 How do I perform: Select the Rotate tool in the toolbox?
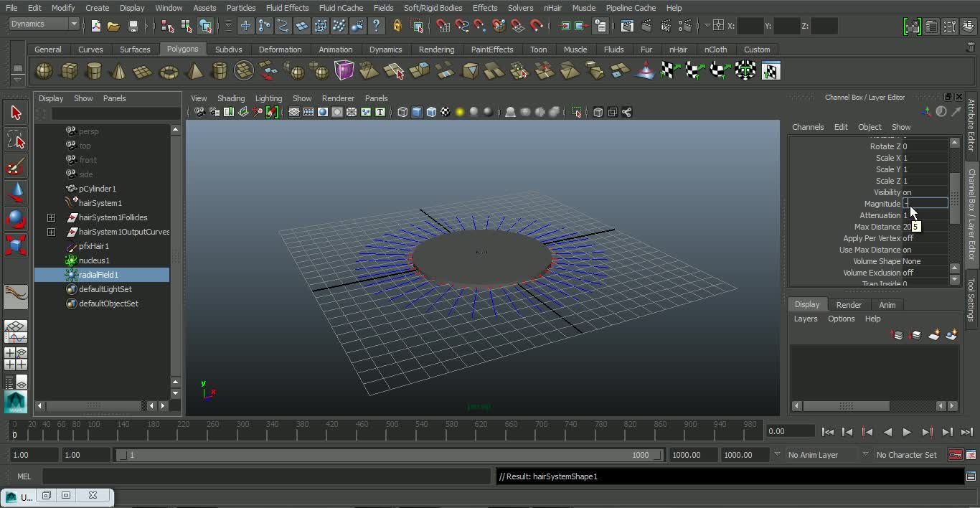point(16,219)
